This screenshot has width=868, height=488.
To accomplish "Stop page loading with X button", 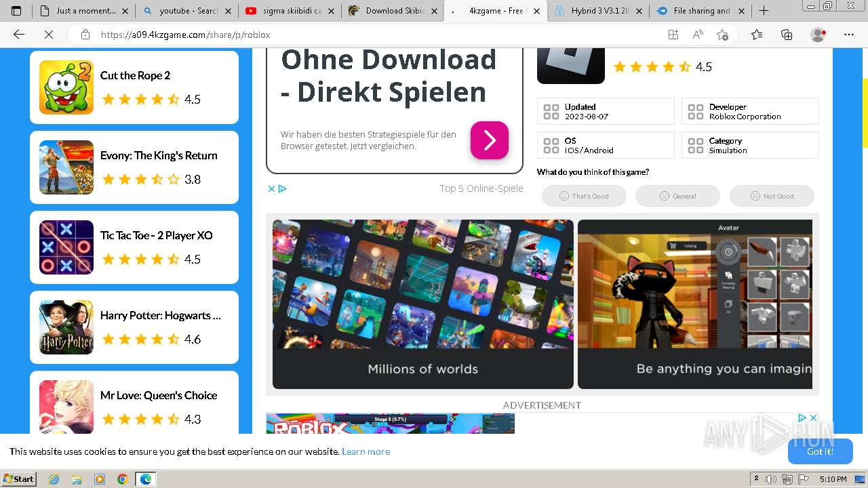I will (49, 35).
